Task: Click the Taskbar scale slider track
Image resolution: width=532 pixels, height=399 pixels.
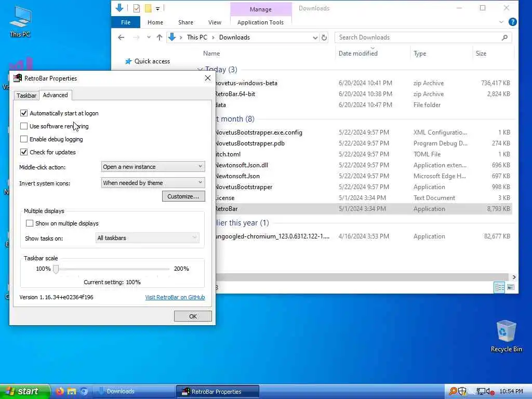Action: 113,269
